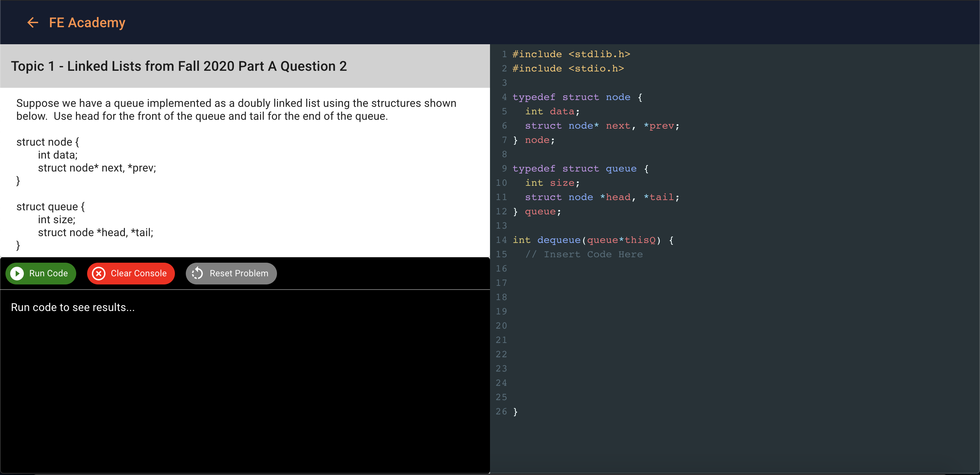Click the typedef struct queue line
Screen dimensions: 980x475
[x=580, y=168]
